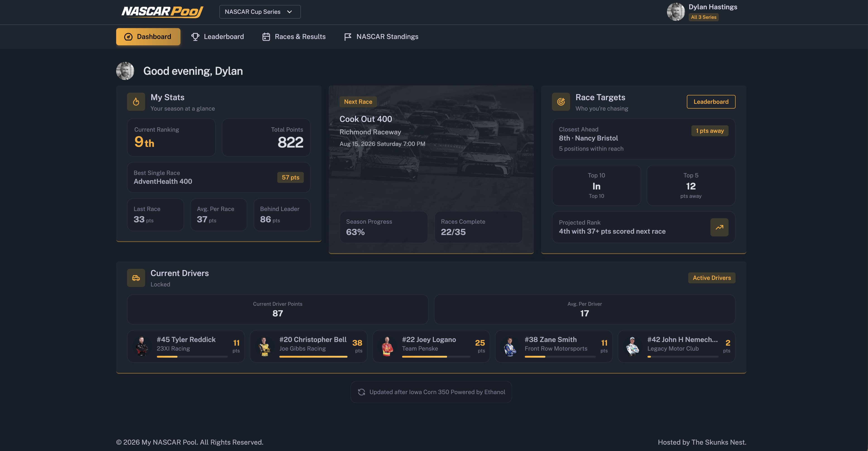Click Tyler Reddick points progress bar

[x=192, y=356]
